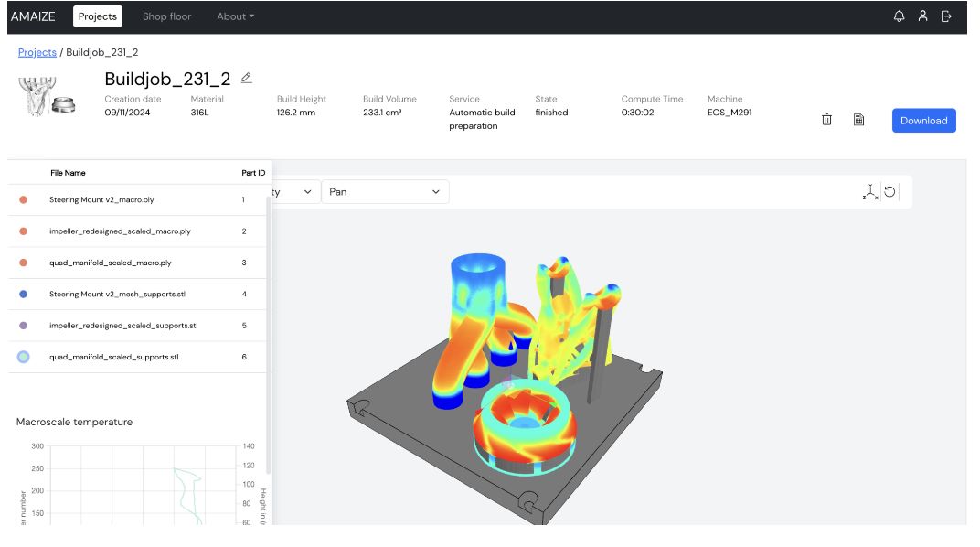Viewport: 980px width, 547px height.
Task: Open the user profile icon
Action: 922,16
